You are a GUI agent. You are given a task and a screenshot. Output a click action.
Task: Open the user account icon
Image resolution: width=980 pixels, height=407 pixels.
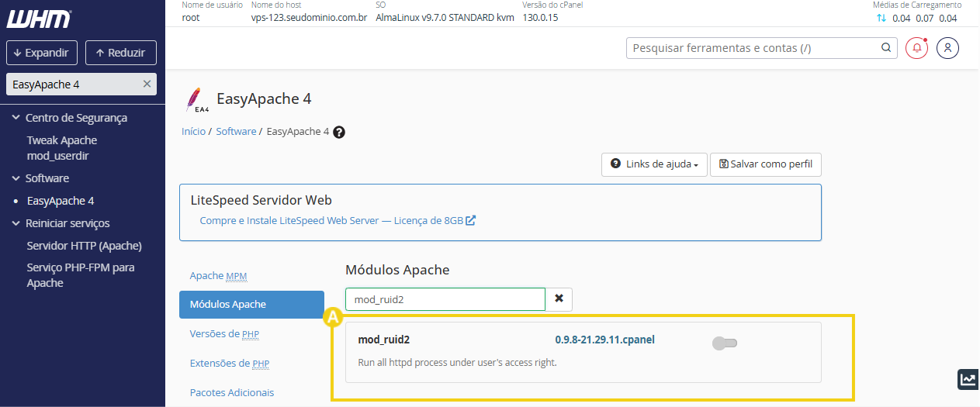(948, 48)
